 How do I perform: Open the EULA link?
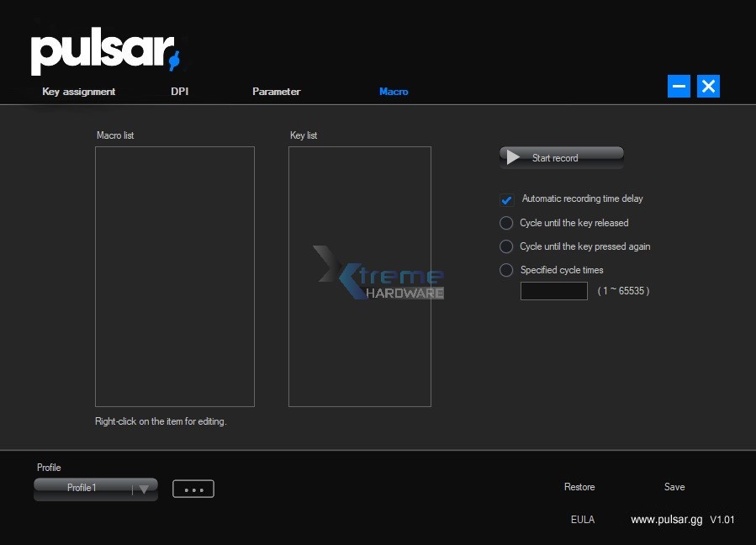point(583,519)
